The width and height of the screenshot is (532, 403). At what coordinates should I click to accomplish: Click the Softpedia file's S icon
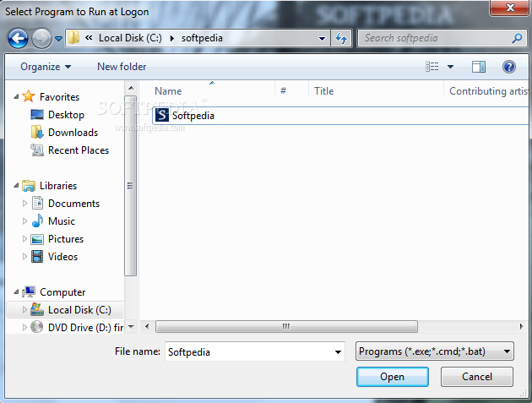coord(162,116)
